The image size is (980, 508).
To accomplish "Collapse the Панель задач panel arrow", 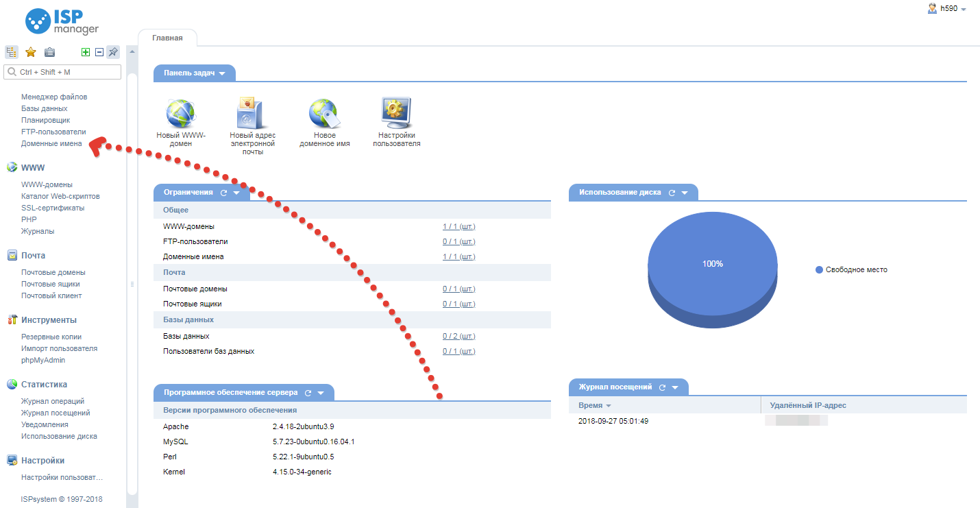I will 222,73.
